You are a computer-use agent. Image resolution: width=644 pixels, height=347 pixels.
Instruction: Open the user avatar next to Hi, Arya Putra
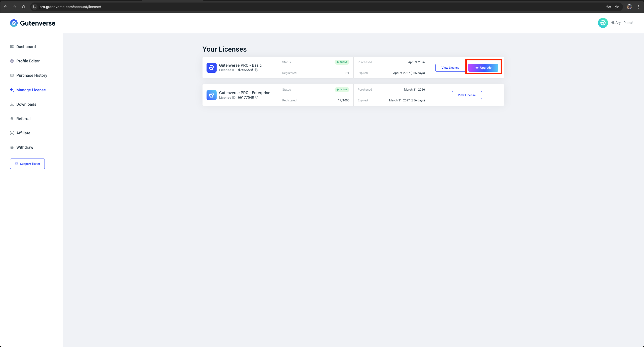click(x=603, y=23)
